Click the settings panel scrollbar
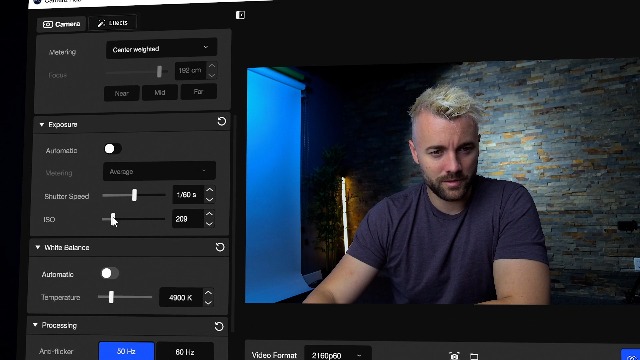 click(233, 222)
